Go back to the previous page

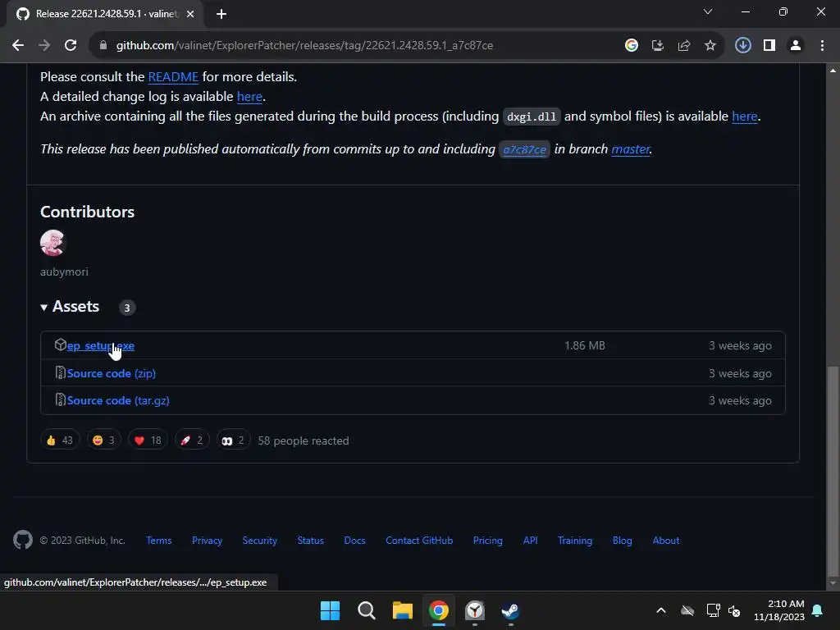pyautogui.click(x=18, y=46)
